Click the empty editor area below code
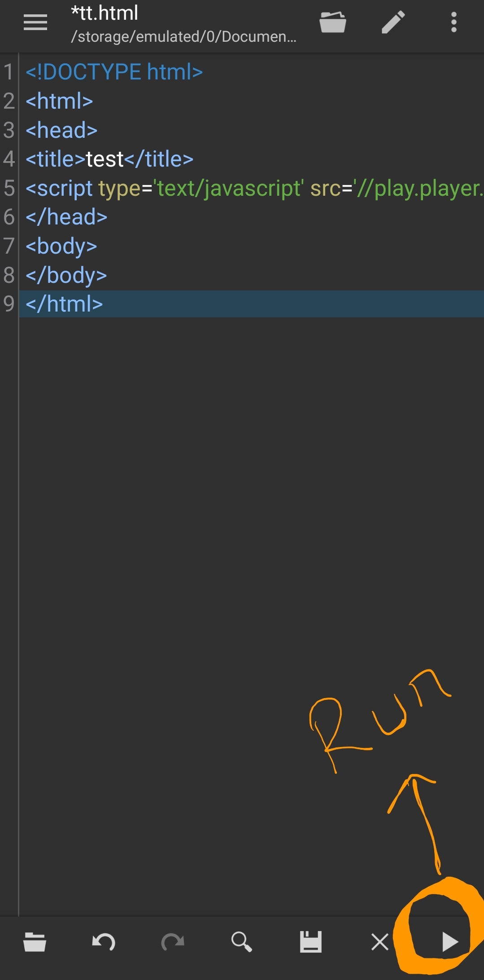 [251, 615]
